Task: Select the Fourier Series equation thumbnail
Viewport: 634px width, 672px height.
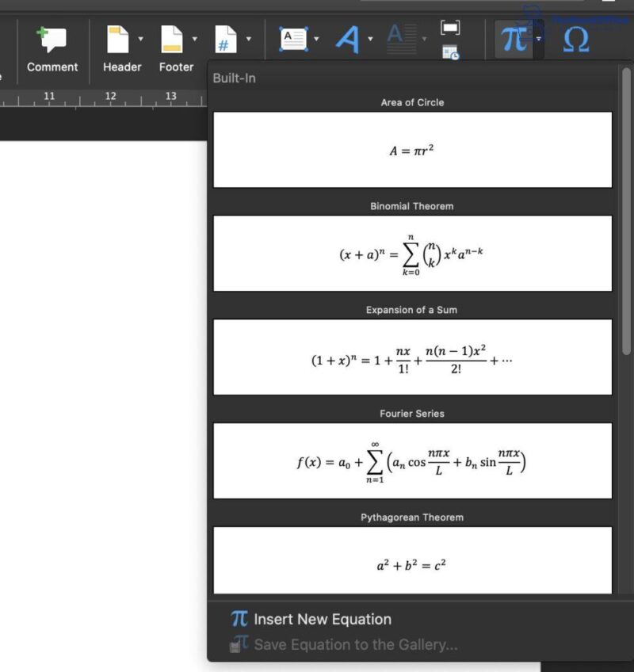Action: tap(411, 460)
